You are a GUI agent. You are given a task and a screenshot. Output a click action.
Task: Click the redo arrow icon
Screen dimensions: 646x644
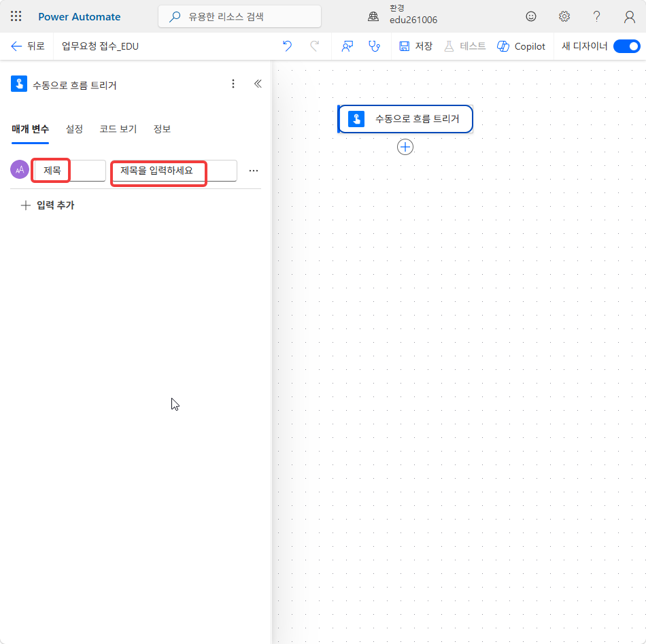(314, 46)
